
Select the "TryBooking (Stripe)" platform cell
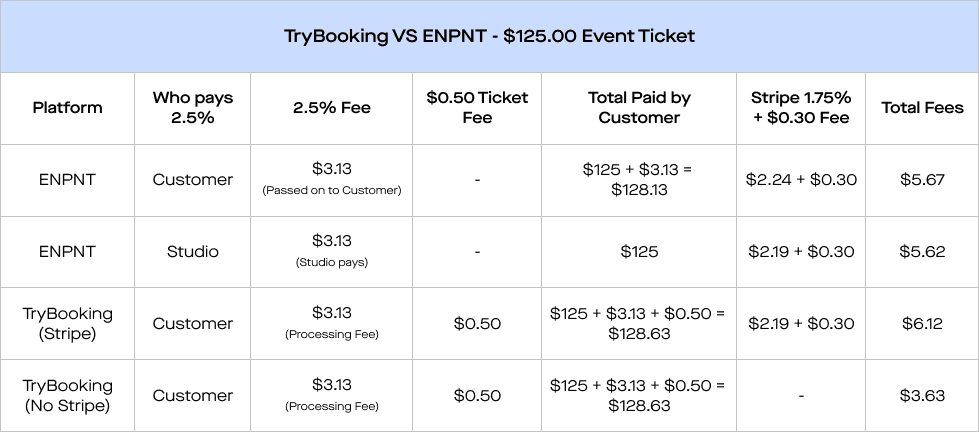(x=67, y=324)
